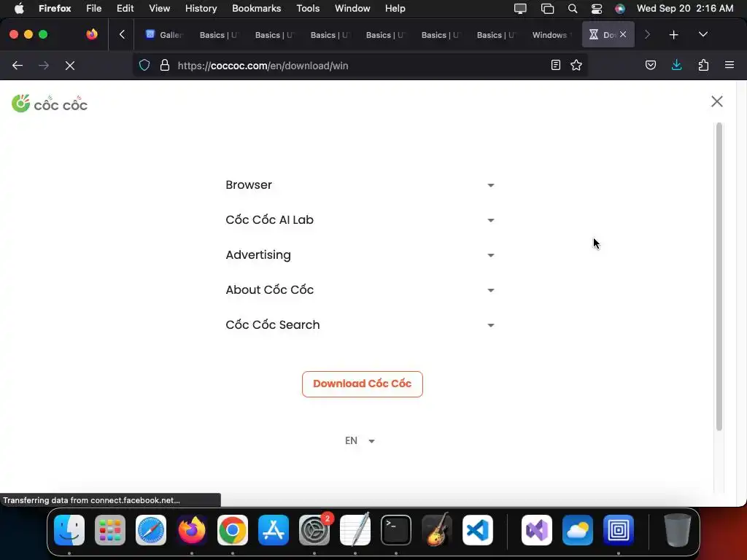Open Control Center in menu bar

coord(597,9)
